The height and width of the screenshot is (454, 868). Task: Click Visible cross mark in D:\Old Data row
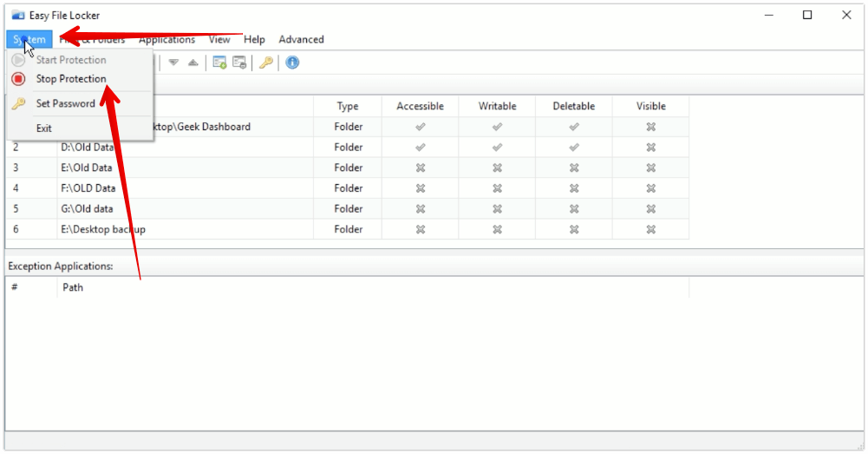651,148
